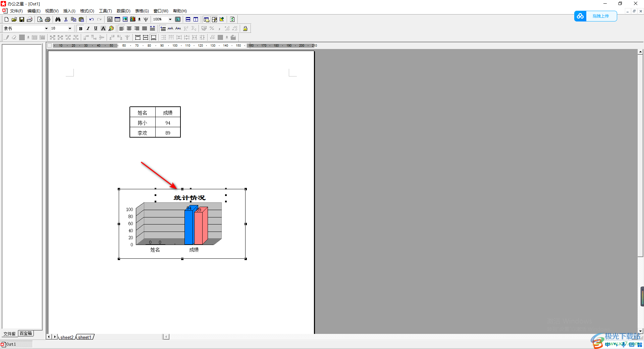Click the 拖拽上传 upload button
This screenshot has height=349, width=644.
[596, 16]
